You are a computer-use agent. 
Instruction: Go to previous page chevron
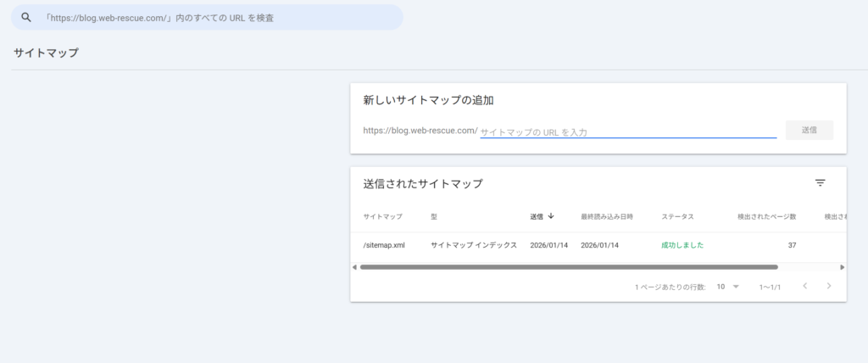[x=804, y=287]
